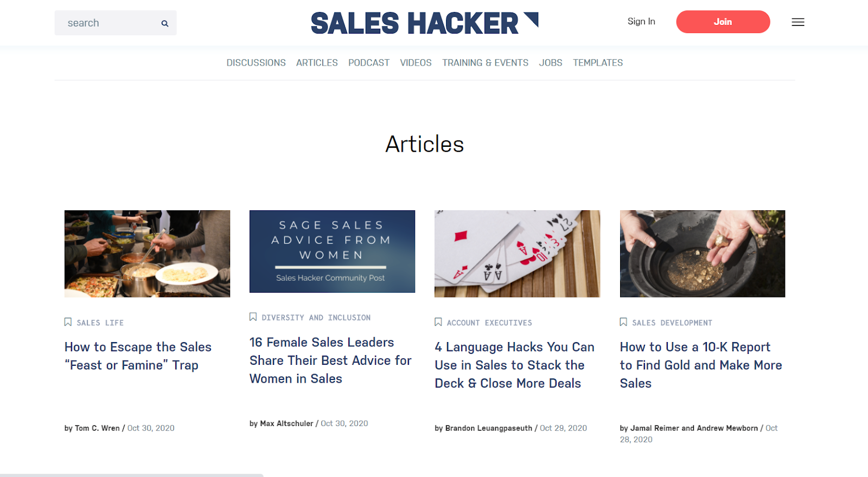Click the red Join button
This screenshot has width=868, height=477.
point(723,22)
